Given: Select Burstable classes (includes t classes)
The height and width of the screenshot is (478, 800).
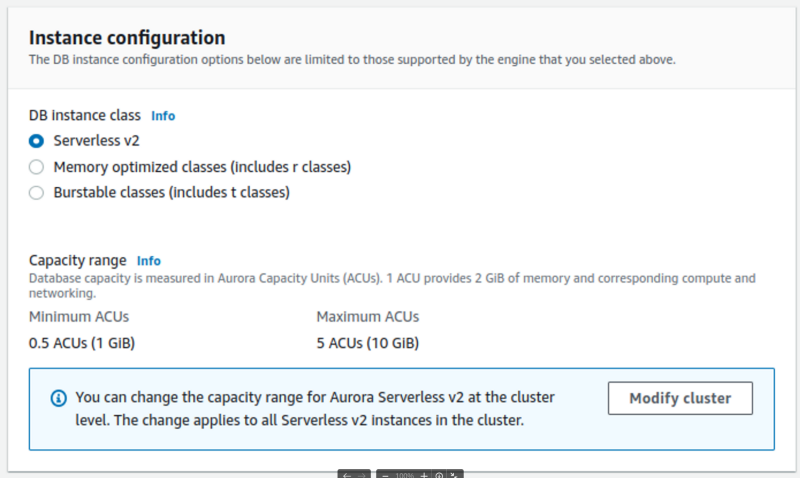Looking at the screenshot, I should (36, 193).
